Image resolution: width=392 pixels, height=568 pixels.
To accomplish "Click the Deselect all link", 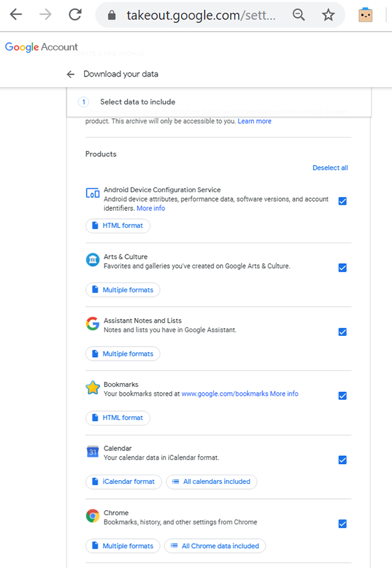I will (x=330, y=167).
